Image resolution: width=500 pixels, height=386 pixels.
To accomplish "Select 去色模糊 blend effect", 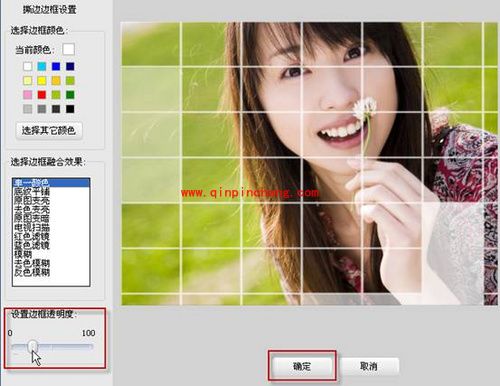I will (x=51, y=263).
